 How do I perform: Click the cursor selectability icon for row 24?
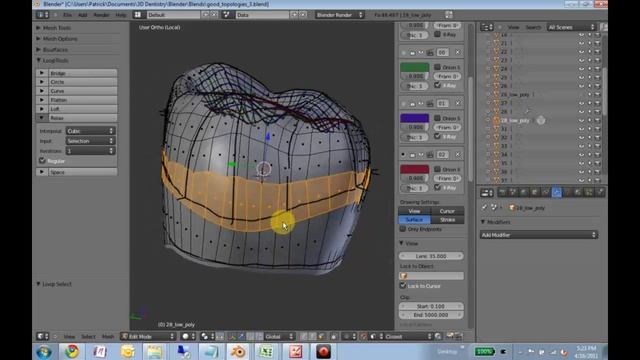click(x=589, y=69)
